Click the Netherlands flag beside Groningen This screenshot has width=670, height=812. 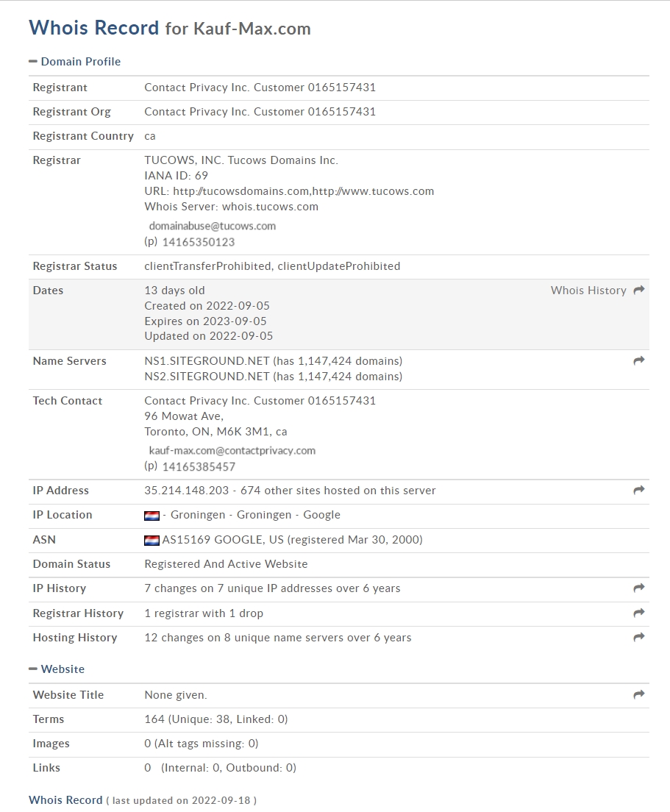[152, 516]
